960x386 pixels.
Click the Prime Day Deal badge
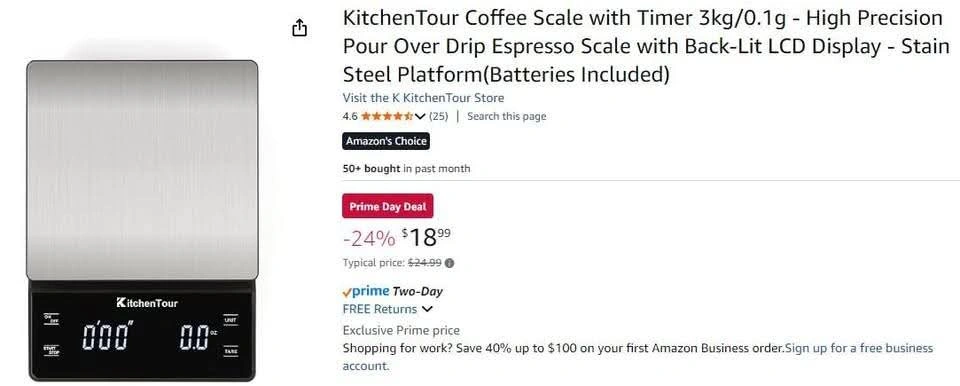pyautogui.click(x=388, y=206)
